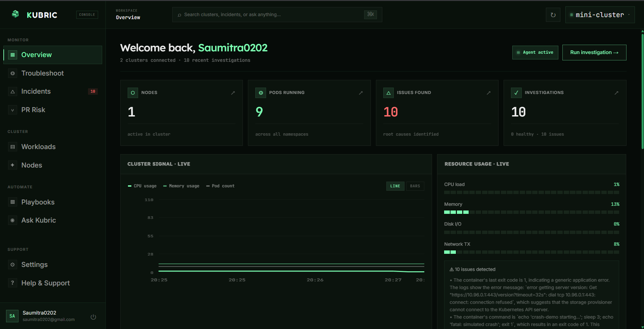Open the Incidents menu item
The height and width of the screenshot is (329, 644).
pos(53,91)
